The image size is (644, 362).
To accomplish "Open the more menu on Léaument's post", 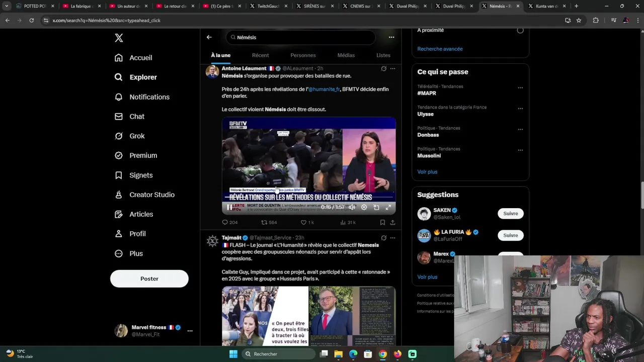I will [x=392, y=68].
